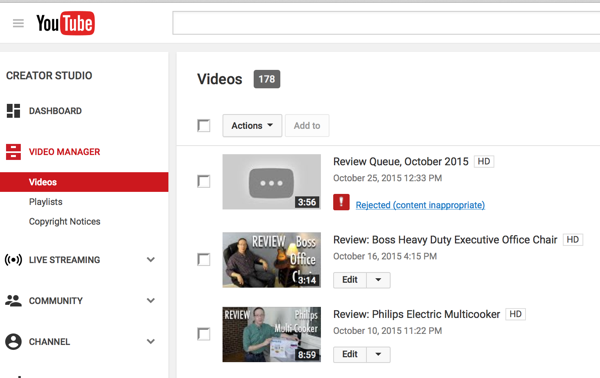
Task: Click the red exclamation rejected icon
Action: [341, 202]
